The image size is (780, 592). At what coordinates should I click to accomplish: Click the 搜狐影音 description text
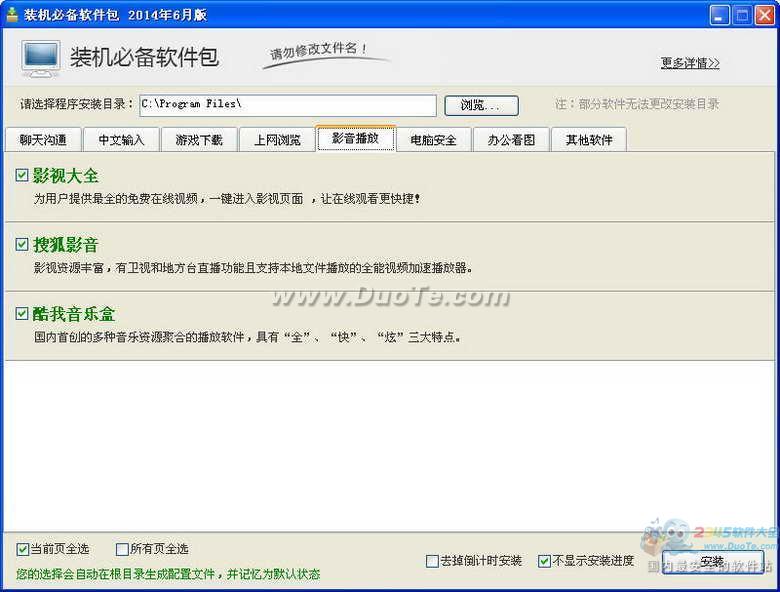[253, 268]
